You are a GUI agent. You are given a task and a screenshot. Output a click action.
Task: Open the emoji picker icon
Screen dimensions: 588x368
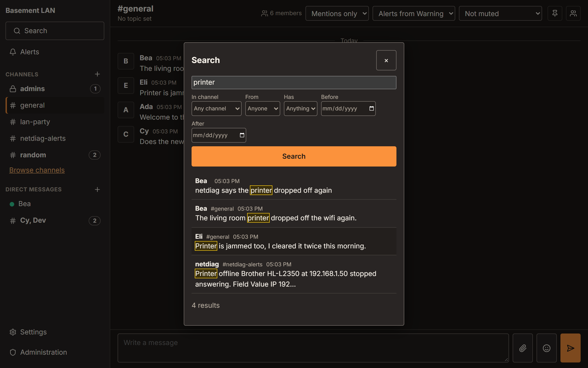[x=546, y=348]
